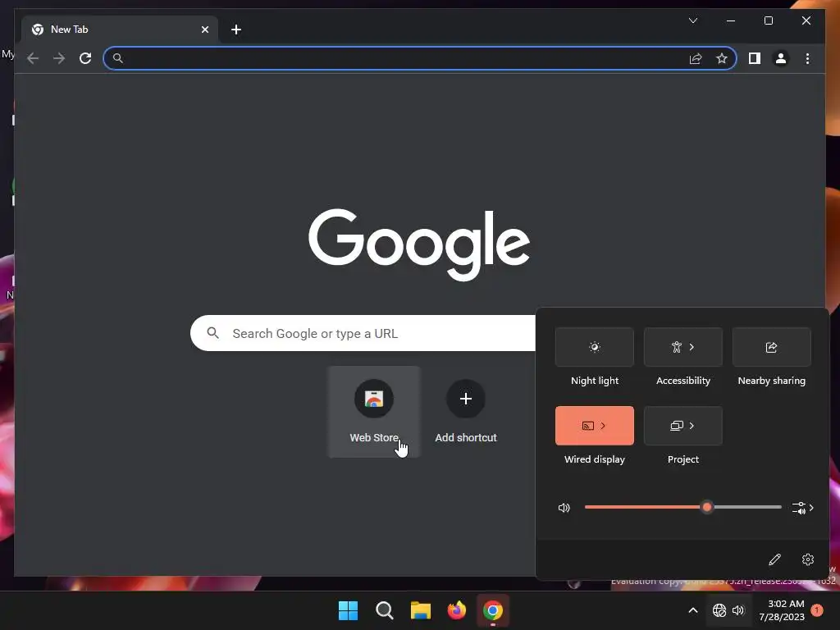Click Nearby sharing label text
Viewport: 840px width, 630px height.
pos(771,381)
